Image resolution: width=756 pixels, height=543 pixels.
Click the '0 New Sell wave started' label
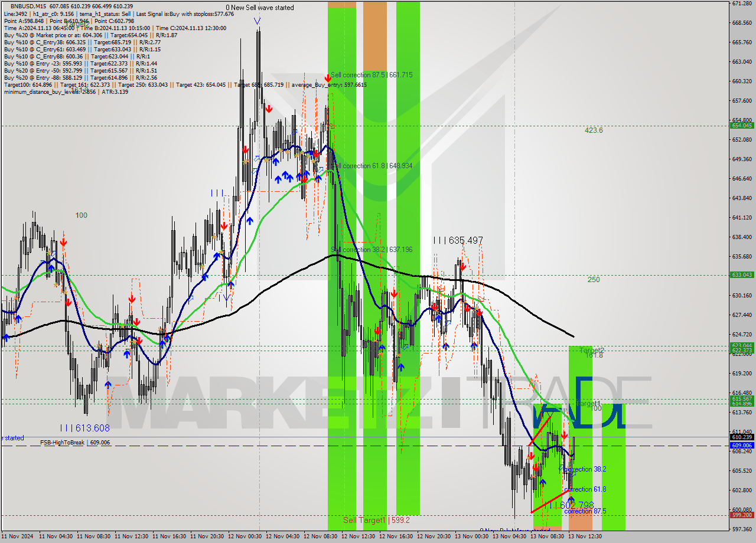click(259, 8)
